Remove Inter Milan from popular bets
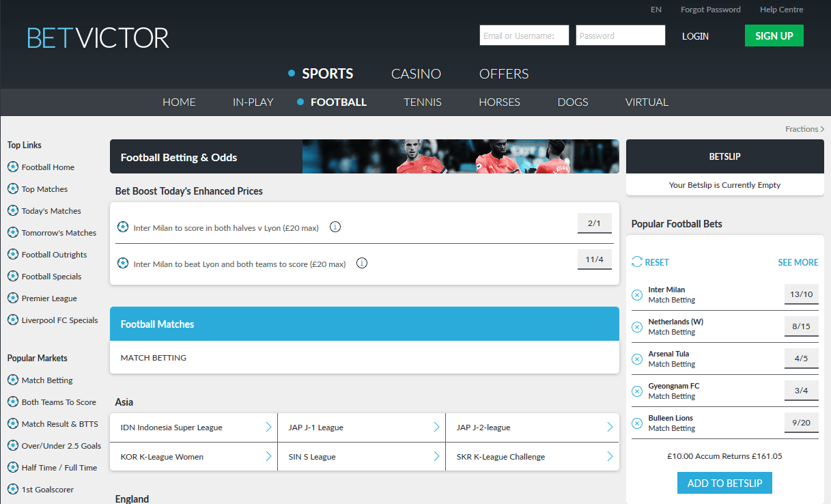The width and height of the screenshot is (831, 504). tap(637, 295)
